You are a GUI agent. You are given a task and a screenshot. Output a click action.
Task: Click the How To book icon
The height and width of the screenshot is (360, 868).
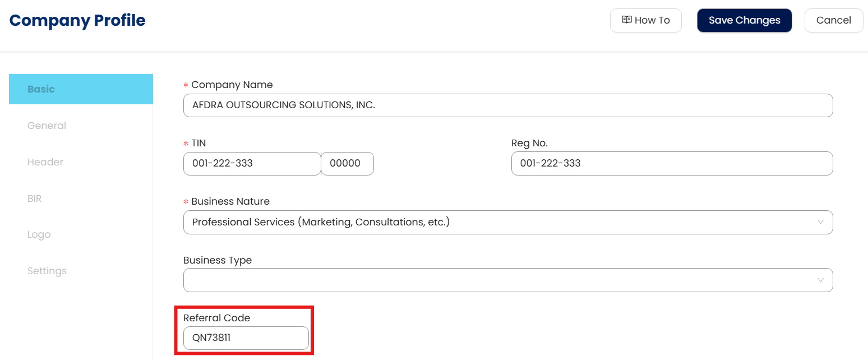pos(627,20)
